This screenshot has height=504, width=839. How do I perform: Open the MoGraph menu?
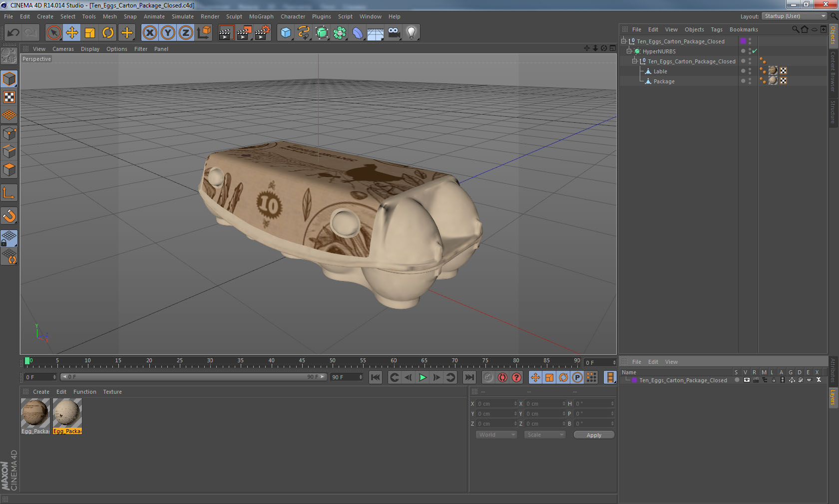(261, 16)
